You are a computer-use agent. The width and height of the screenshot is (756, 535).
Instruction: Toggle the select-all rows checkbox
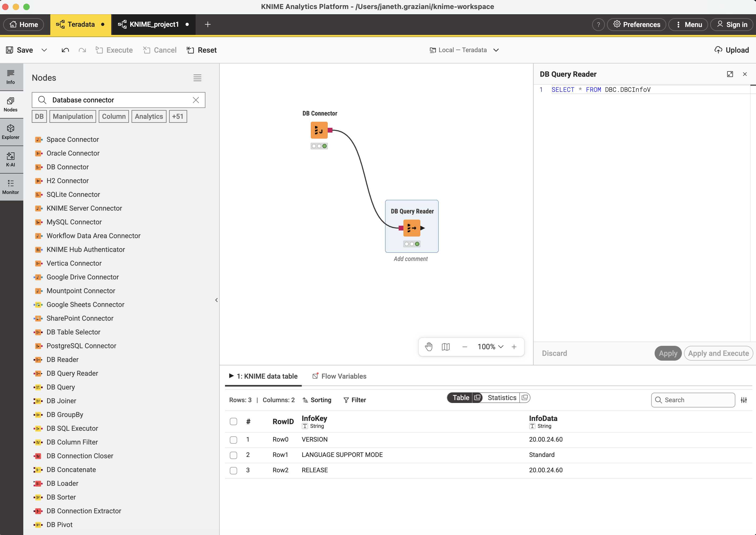coord(233,422)
